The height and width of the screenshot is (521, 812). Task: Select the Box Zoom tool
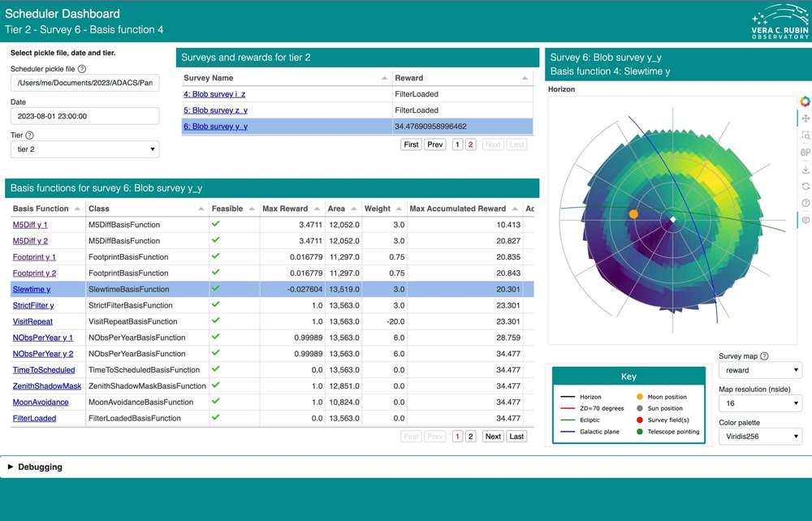tap(805, 136)
